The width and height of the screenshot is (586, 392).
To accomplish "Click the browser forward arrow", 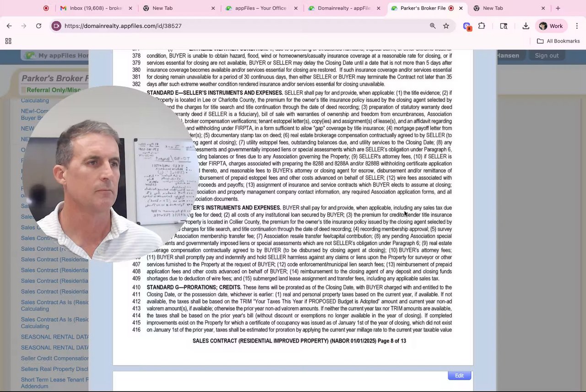I will click(x=24, y=26).
